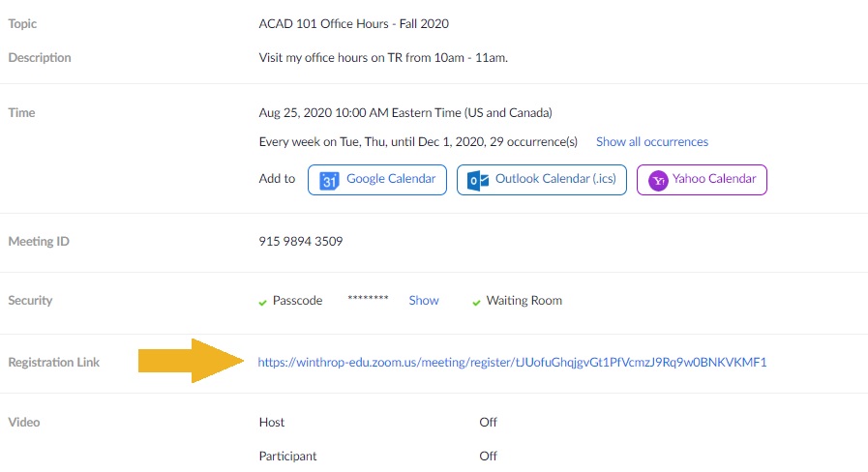Click the Passcode label
This screenshot has height=472, width=868.
click(297, 300)
